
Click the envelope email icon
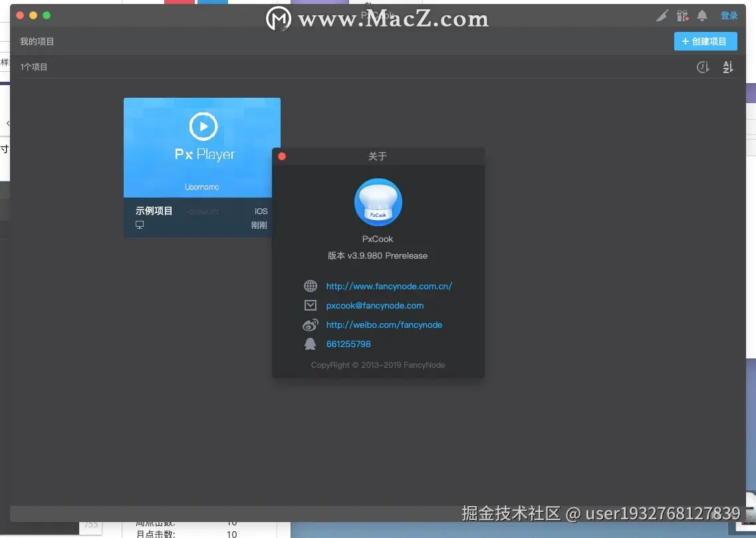click(311, 305)
